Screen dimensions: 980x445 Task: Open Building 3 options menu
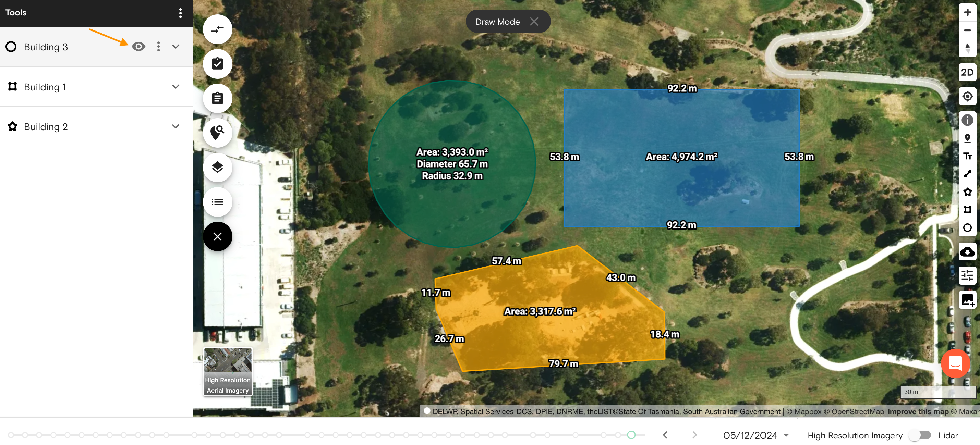158,47
